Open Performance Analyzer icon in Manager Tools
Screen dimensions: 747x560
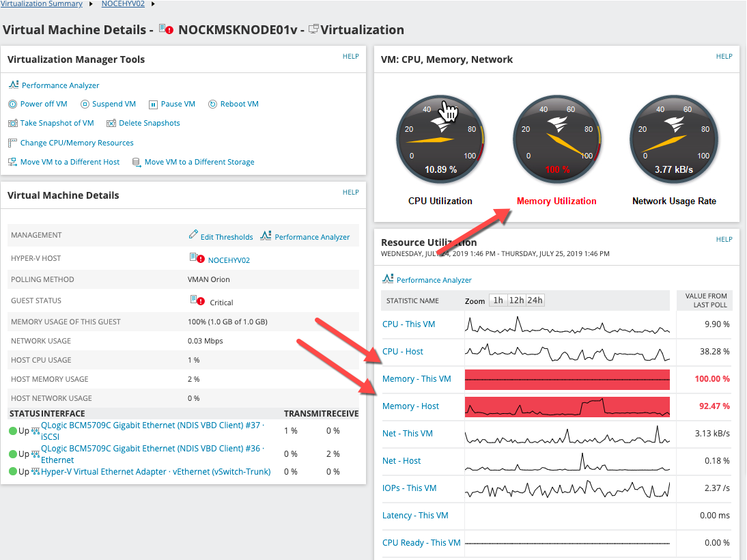coord(14,85)
